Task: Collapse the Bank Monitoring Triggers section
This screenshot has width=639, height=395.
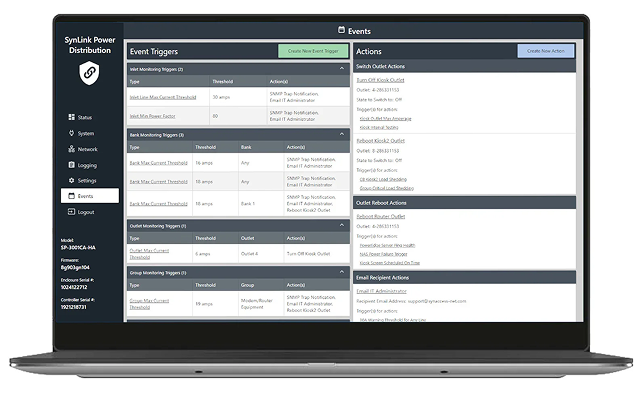Action: 342,134
